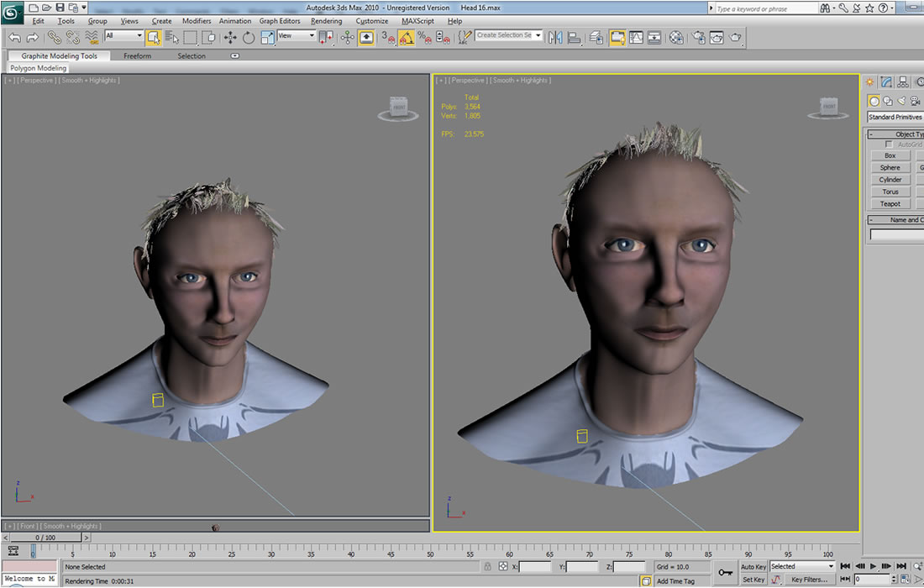Toggle the Angle Snap icon
This screenshot has height=588, width=924.
[407, 38]
